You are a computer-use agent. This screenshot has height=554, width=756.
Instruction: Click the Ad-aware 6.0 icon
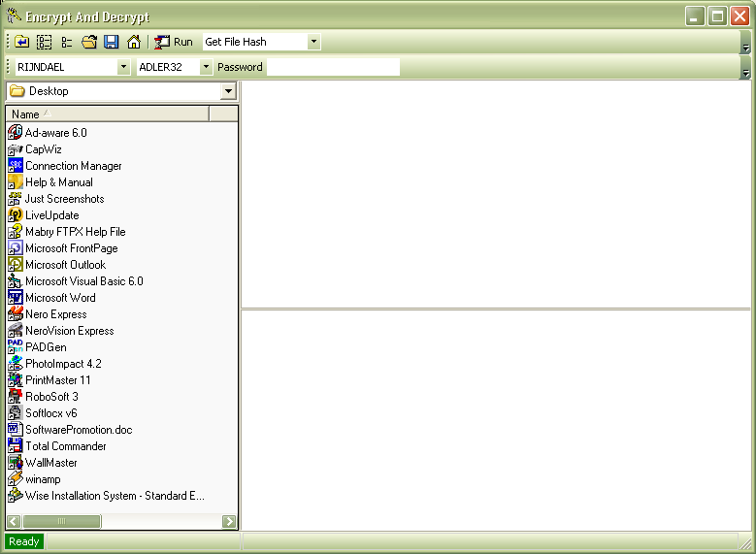pos(15,132)
